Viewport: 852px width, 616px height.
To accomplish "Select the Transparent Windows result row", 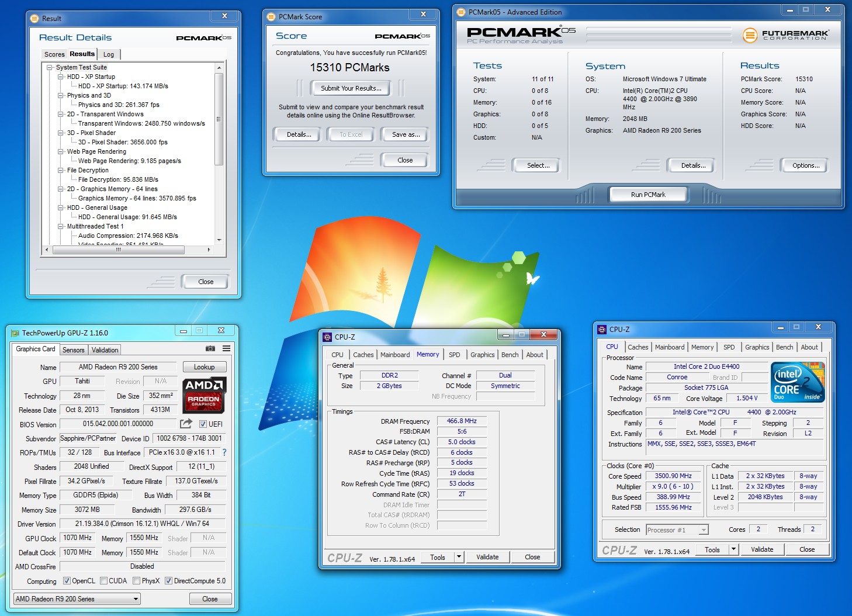I will point(141,123).
